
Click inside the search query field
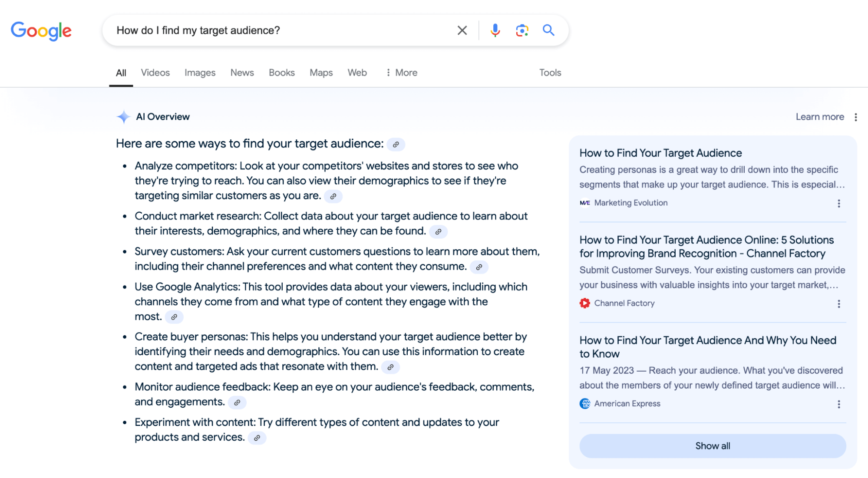click(x=278, y=30)
